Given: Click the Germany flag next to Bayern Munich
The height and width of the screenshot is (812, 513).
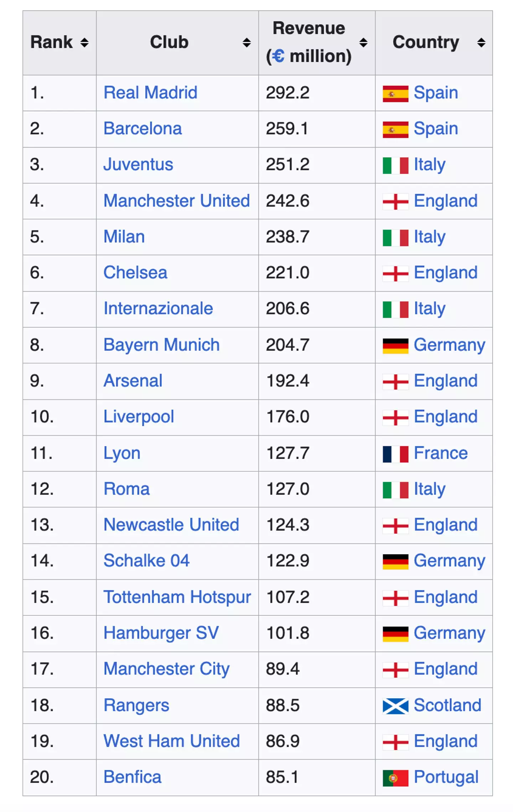Looking at the screenshot, I should coord(395,345).
